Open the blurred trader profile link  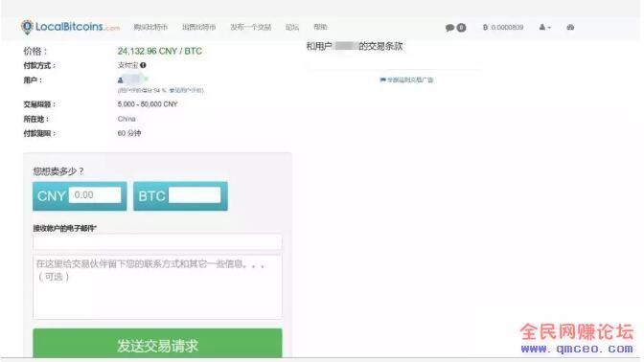pyautogui.click(x=132, y=79)
